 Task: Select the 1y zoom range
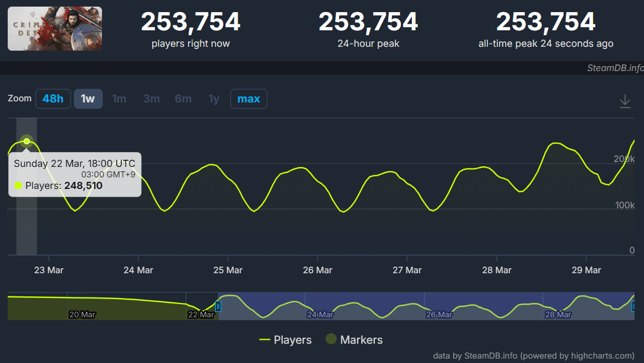point(214,99)
